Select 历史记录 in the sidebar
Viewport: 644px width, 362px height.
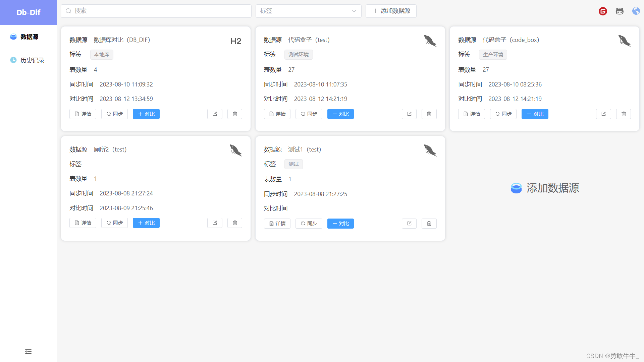pyautogui.click(x=32, y=60)
